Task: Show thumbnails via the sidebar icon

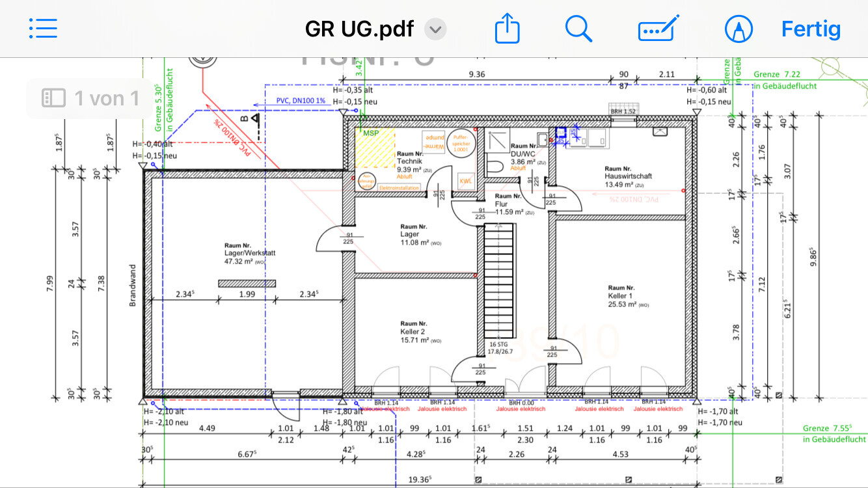Action: pos(53,98)
